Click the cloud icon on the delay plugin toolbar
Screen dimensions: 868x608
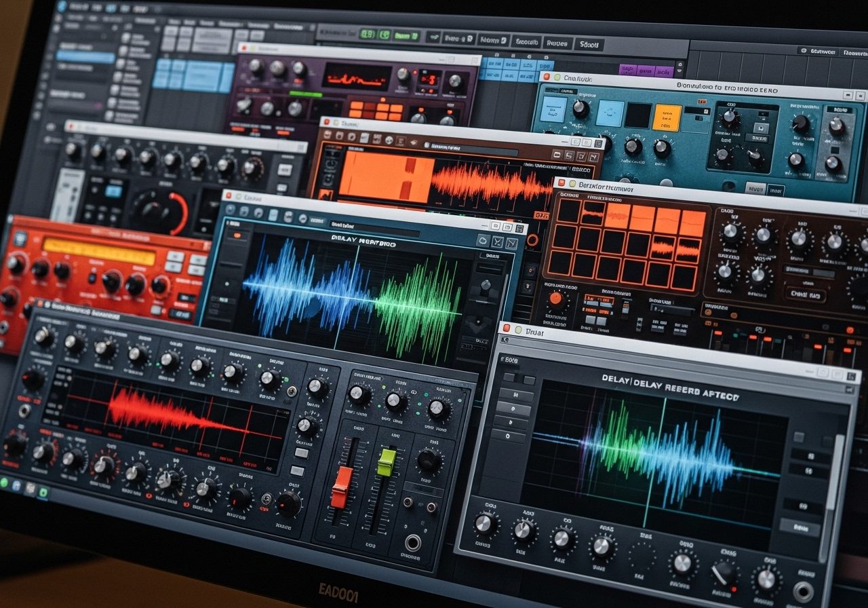[x=483, y=242]
